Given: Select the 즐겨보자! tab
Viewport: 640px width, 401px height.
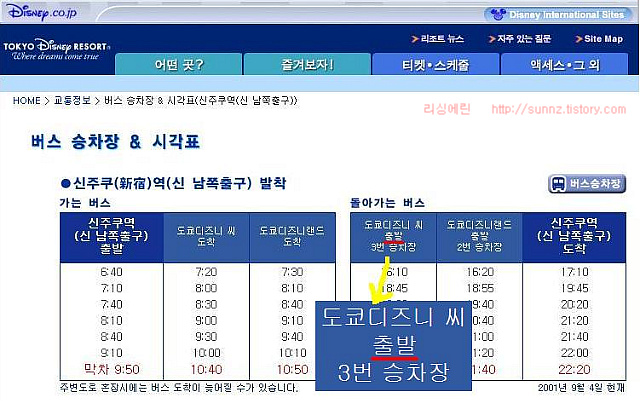Looking at the screenshot, I should [307, 65].
